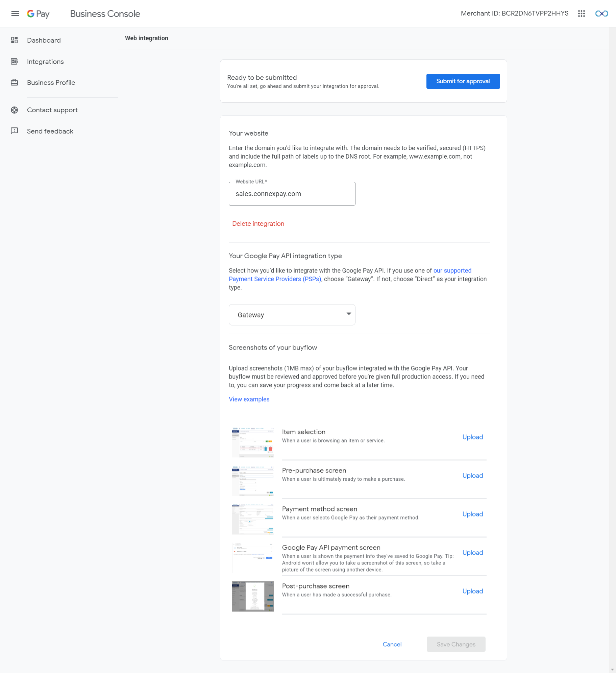Open Integrations page
Viewport: 616px width, 673px height.
pyautogui.click(x=45, y=62)
